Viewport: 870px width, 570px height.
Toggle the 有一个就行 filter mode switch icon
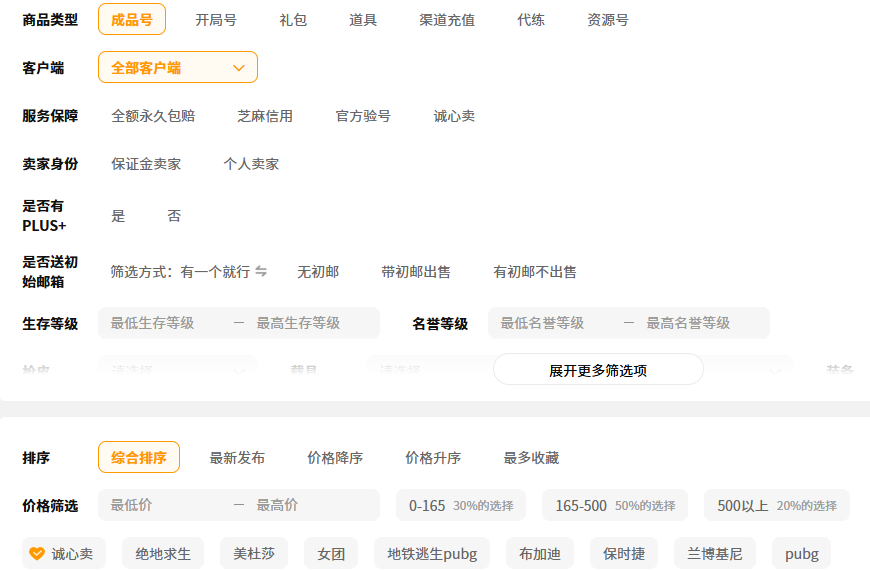pos(261,272)
